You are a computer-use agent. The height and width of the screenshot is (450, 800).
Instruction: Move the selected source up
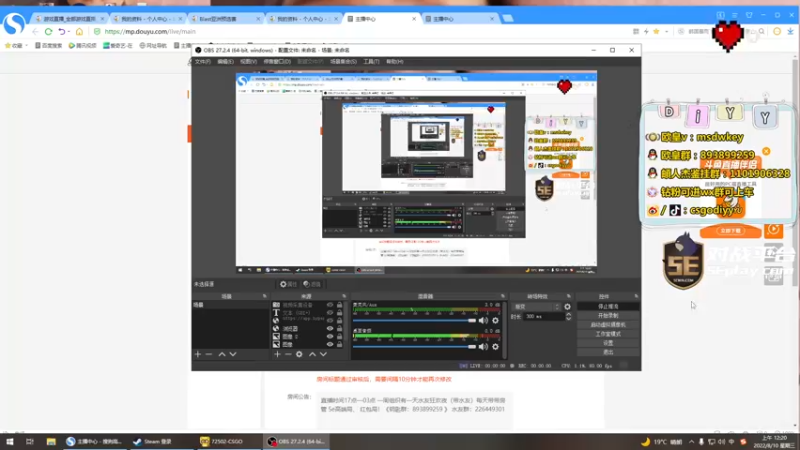pyautogui.click(x=312, y=354)
